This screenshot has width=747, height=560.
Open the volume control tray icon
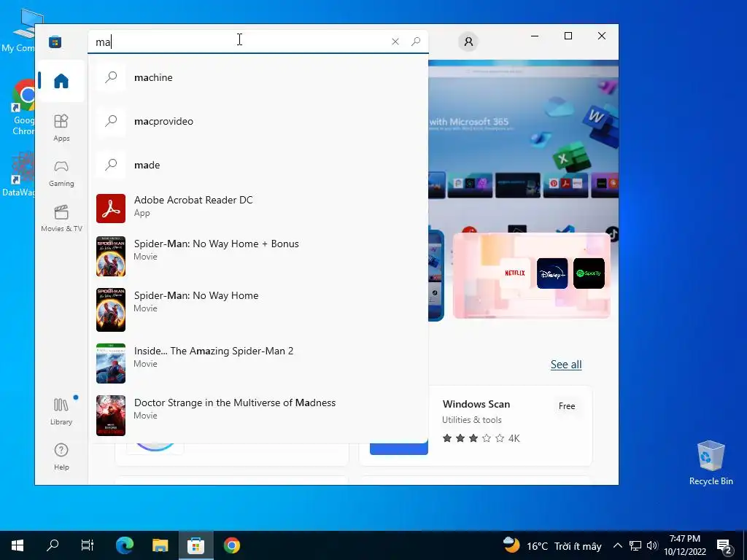[652, 545]
